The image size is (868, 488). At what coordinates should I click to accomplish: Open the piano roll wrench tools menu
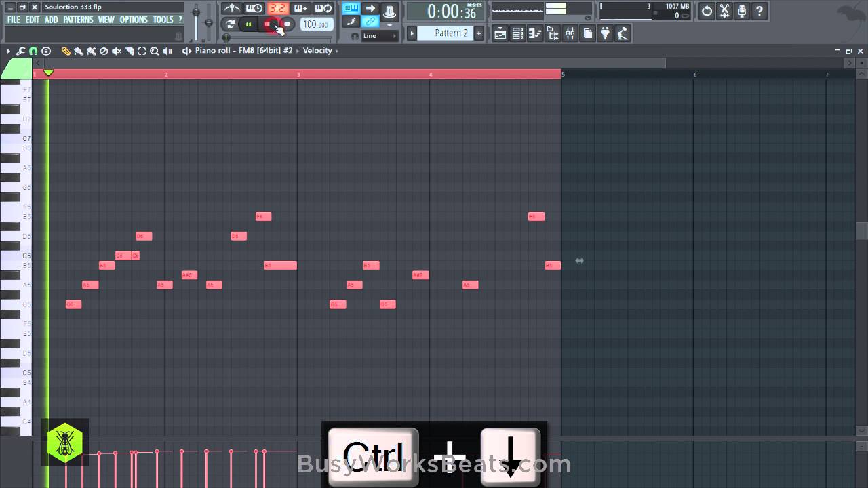tap(21, 51)
